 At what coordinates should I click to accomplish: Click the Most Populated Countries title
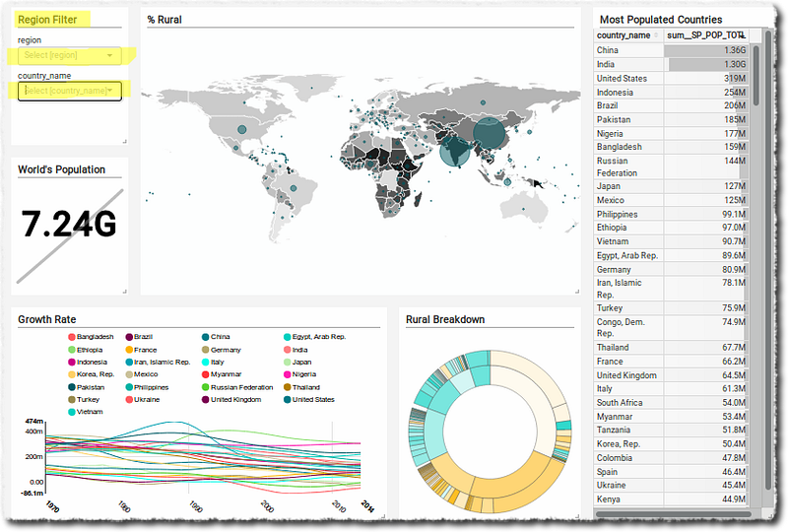coord(661,20)
